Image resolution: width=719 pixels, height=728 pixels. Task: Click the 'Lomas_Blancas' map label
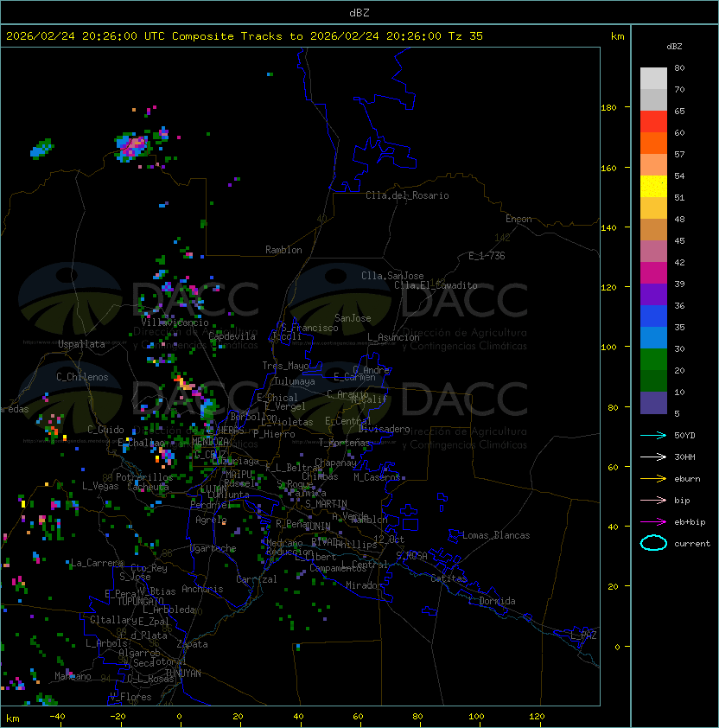click(496, 535)
